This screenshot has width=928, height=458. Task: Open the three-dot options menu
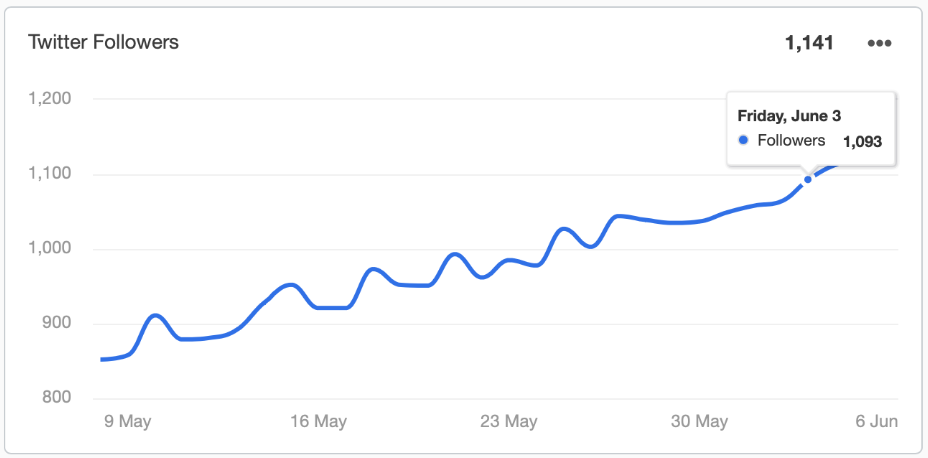point(879,43)
